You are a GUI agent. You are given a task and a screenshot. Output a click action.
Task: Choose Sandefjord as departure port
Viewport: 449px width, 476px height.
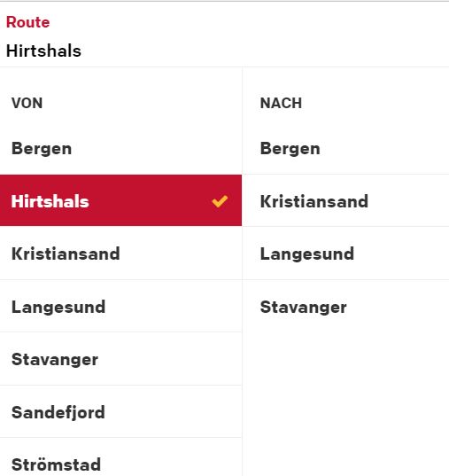click(x=120, y=412)
